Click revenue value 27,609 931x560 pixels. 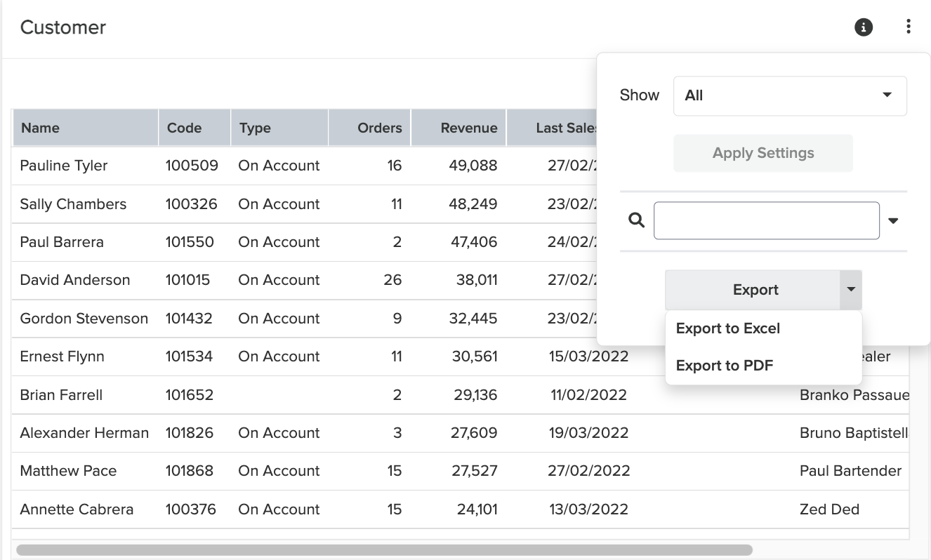(474, 433)
